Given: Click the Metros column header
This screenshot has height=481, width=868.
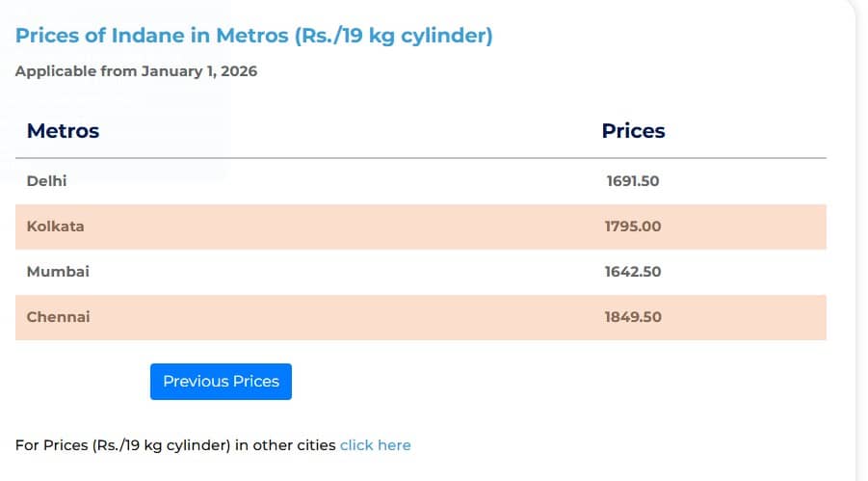Looking at the screenshot, I should coord(63,131).
